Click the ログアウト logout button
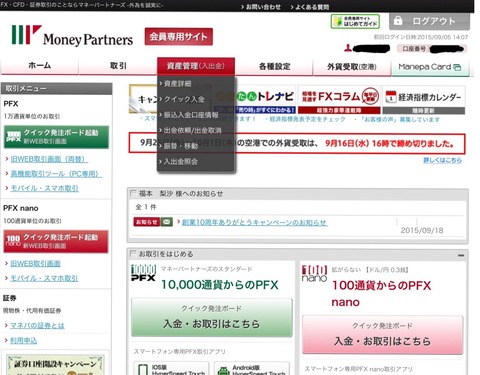The height and width of the screenshot is (375, 480). [429, 21]
